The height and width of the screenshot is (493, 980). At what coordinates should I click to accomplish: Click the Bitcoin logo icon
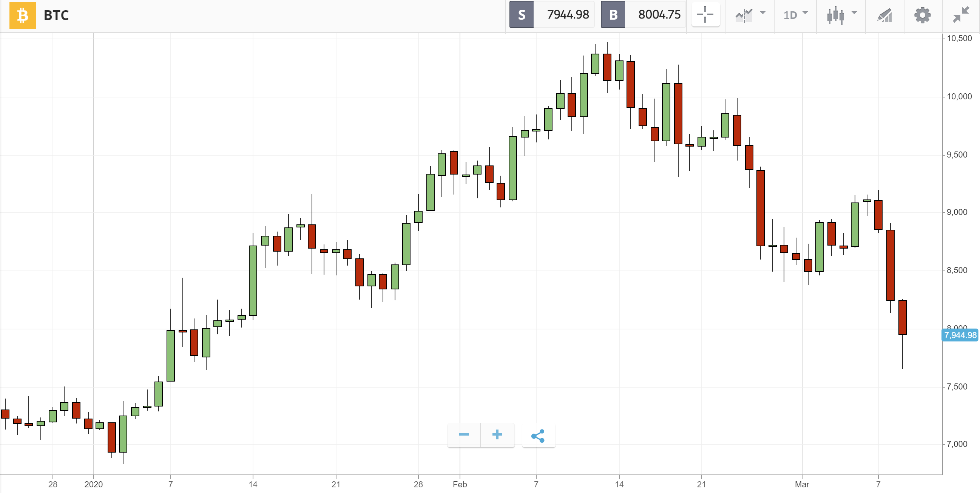[x=22, y=15]
